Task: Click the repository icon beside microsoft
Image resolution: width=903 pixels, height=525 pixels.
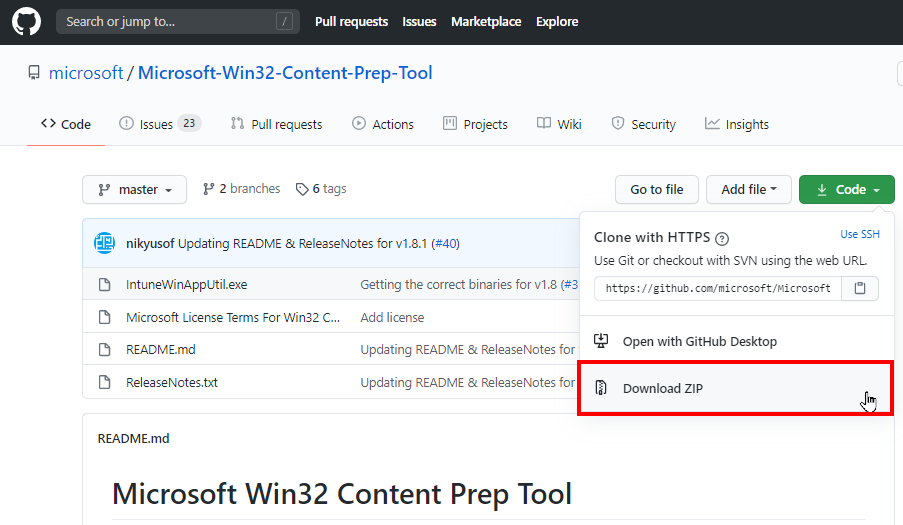Action: click(34, 73)
